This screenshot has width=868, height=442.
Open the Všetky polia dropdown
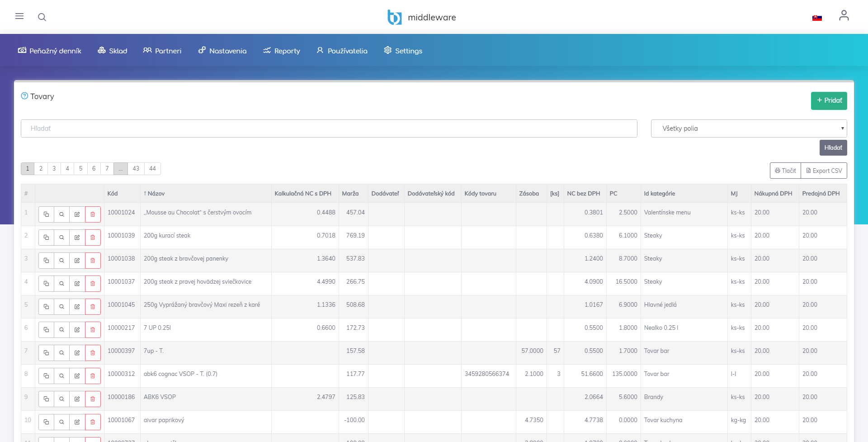pyautogui.click(x=749, y=128)
